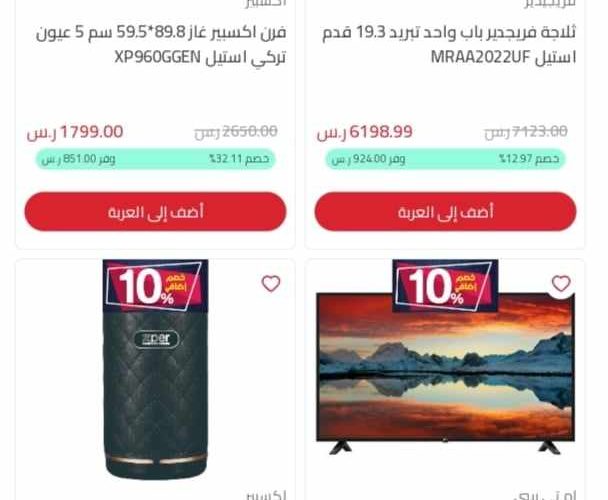Open the Zper black speaker product image

tap(155, 370)
